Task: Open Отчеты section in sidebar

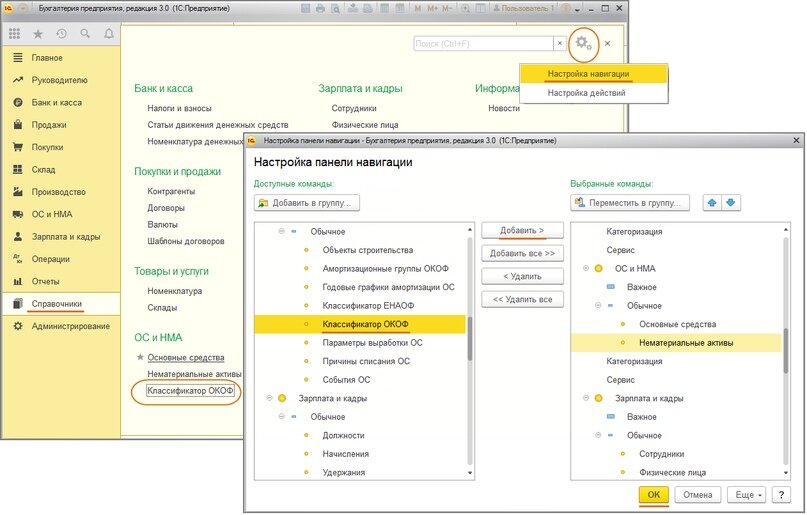Action: [x=61, y=281]
